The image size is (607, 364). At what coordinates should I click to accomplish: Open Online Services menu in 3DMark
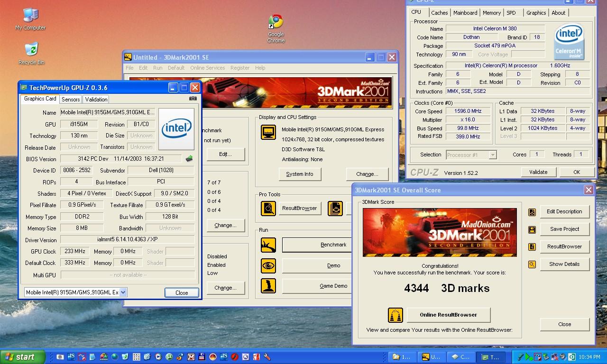pyautogui.click(x=208, y=68)
